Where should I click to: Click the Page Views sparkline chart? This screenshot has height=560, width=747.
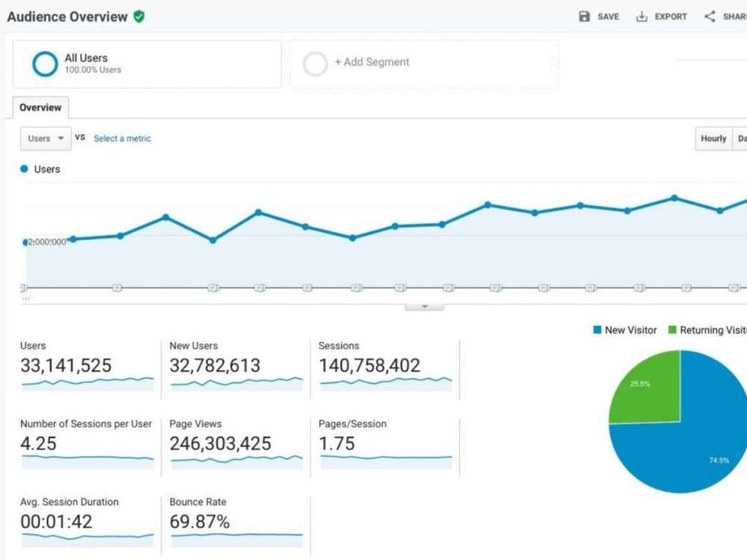click(x=237, y=462)
